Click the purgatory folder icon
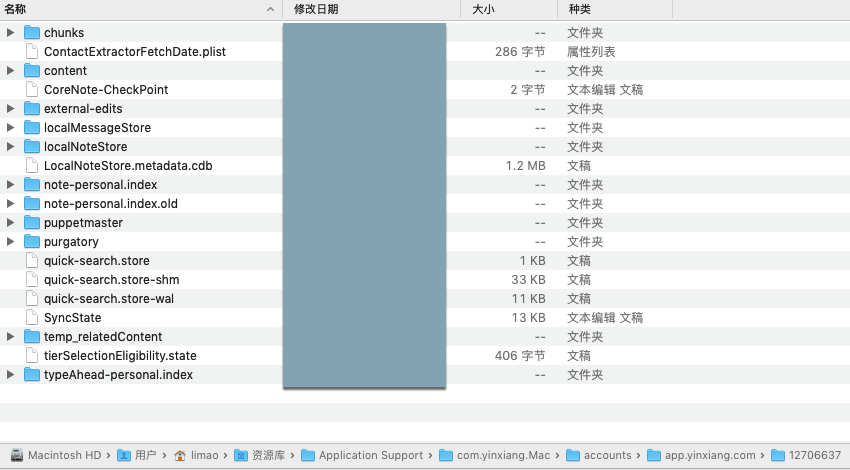The width and height of the screenshot is (850, 470). pos(32,241)
